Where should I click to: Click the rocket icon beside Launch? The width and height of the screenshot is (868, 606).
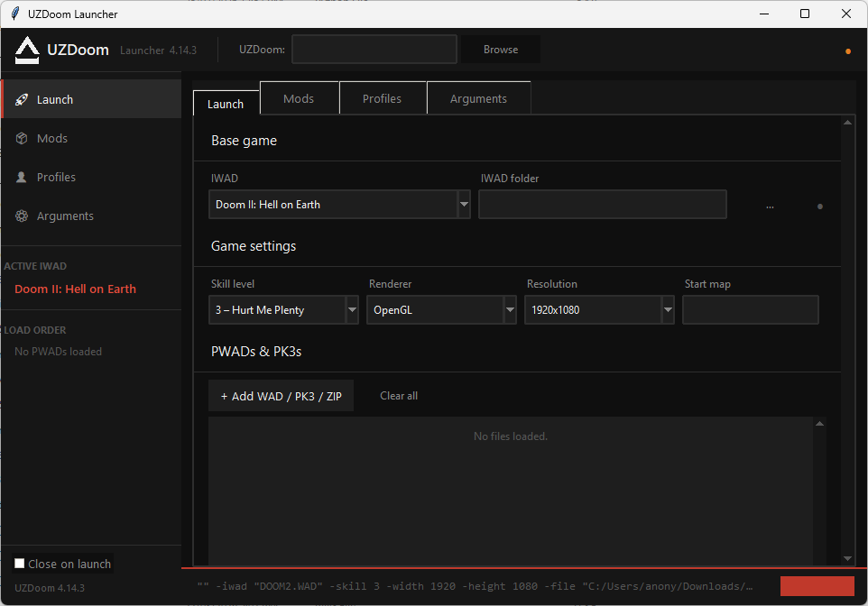(x=22, y=99)
